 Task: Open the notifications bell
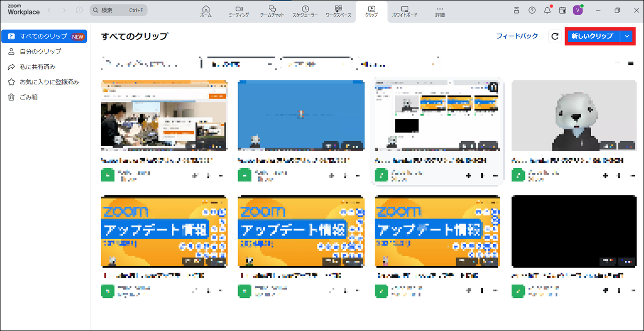[x=548, y=10]
